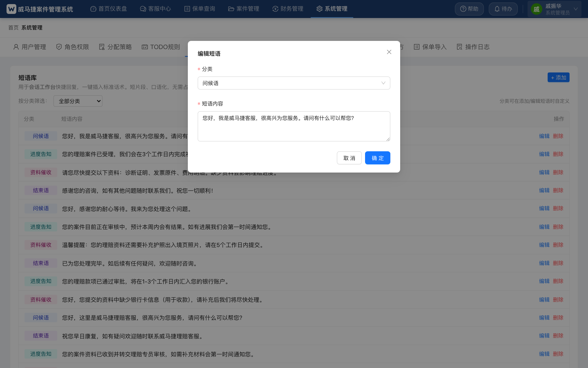
Task: Click the 戚 user avatar
Action: [x=536, y=9]
